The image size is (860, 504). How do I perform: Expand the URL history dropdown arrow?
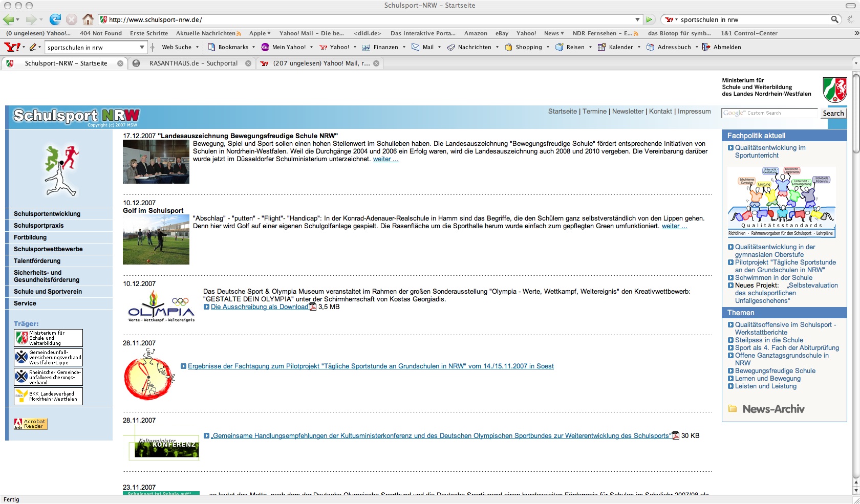(x=637, y=19)
